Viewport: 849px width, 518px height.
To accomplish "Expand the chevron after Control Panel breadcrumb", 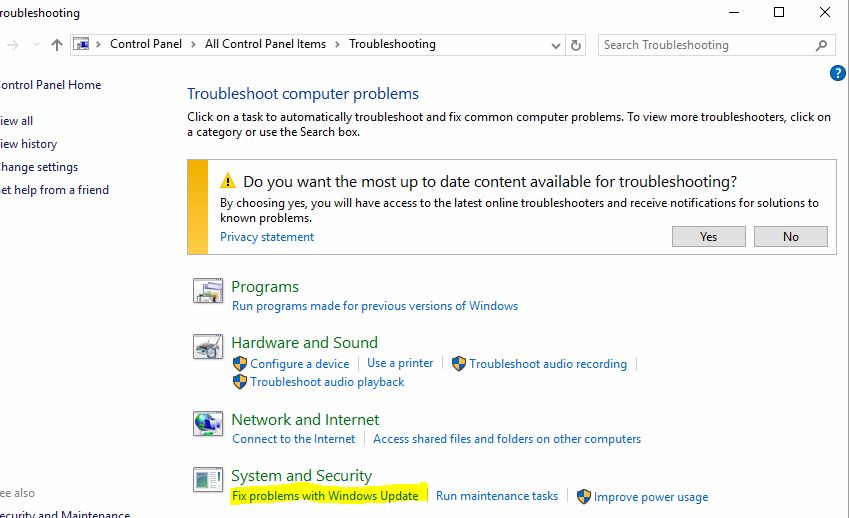I will 193,44.
